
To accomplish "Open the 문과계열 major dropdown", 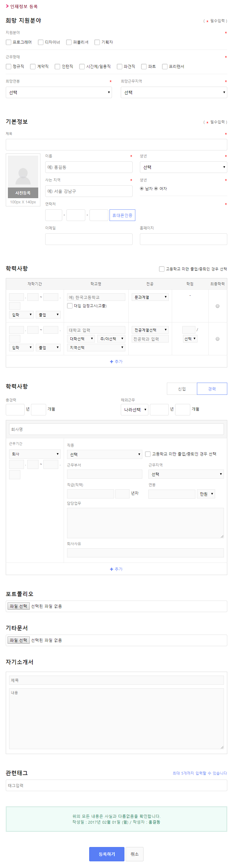I will click(150, 297).
